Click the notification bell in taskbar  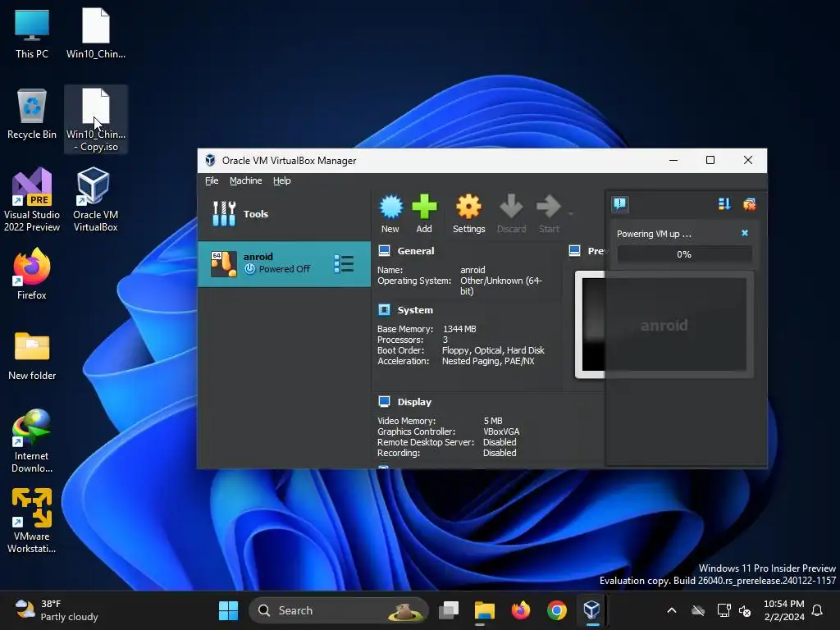click(818, 610)
